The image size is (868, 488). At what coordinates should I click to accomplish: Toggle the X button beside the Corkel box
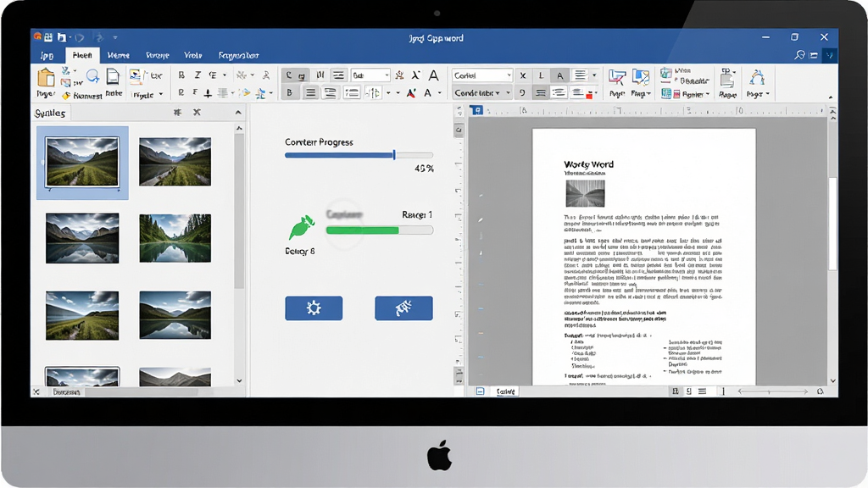point(522,75)
